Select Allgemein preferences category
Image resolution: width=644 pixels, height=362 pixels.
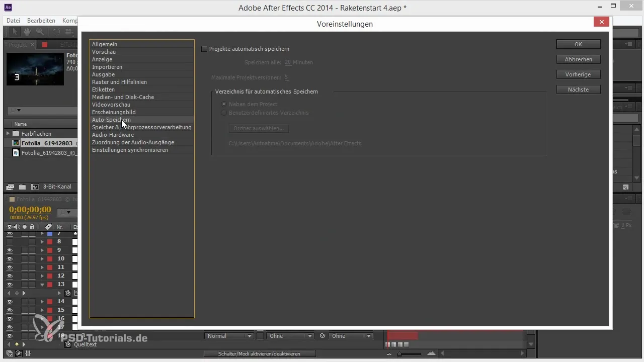coord(142,44)
